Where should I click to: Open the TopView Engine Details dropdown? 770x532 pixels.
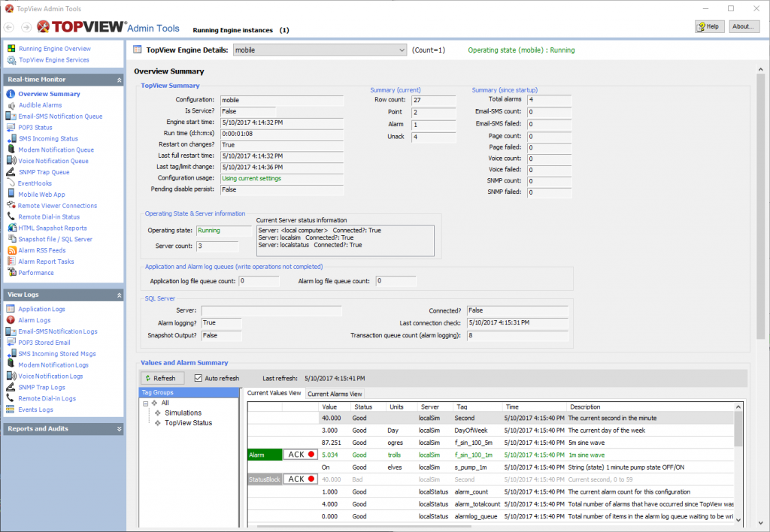click(320, 50)
